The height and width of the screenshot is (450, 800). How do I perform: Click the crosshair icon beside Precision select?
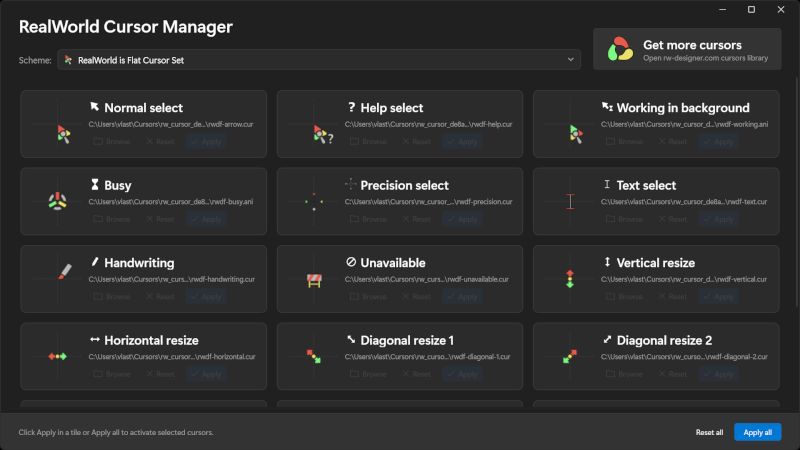pos(351,184)
